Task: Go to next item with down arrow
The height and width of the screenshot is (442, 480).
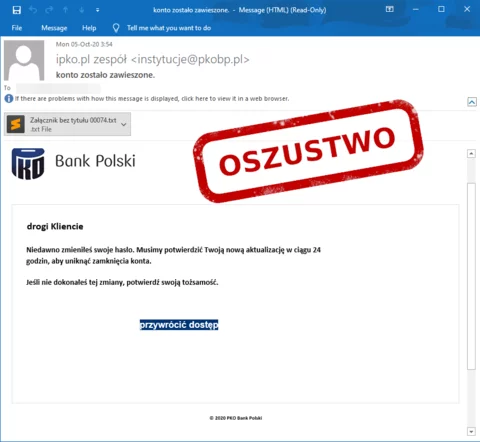Action: 82,10
